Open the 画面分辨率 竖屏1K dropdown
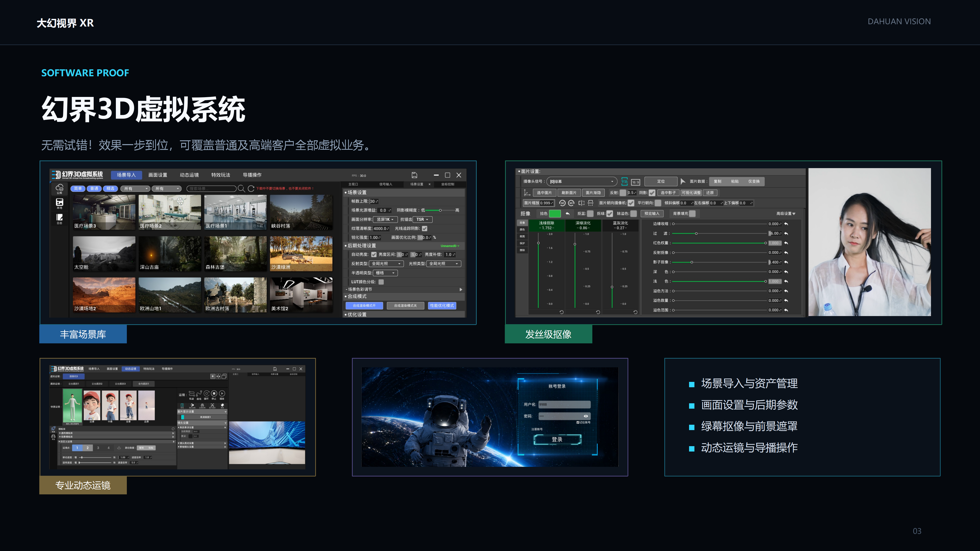The height and width of the screenshot is (551, 980). coord(385,219)
